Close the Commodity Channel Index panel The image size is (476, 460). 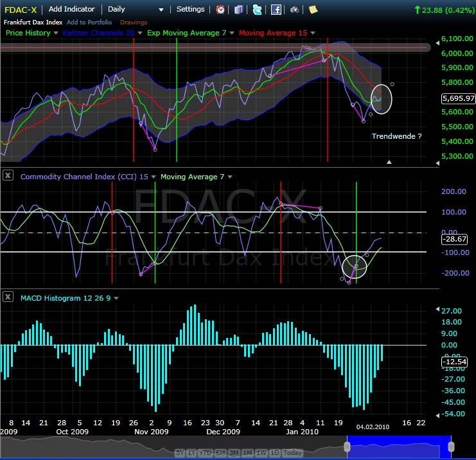click(8, 175)
